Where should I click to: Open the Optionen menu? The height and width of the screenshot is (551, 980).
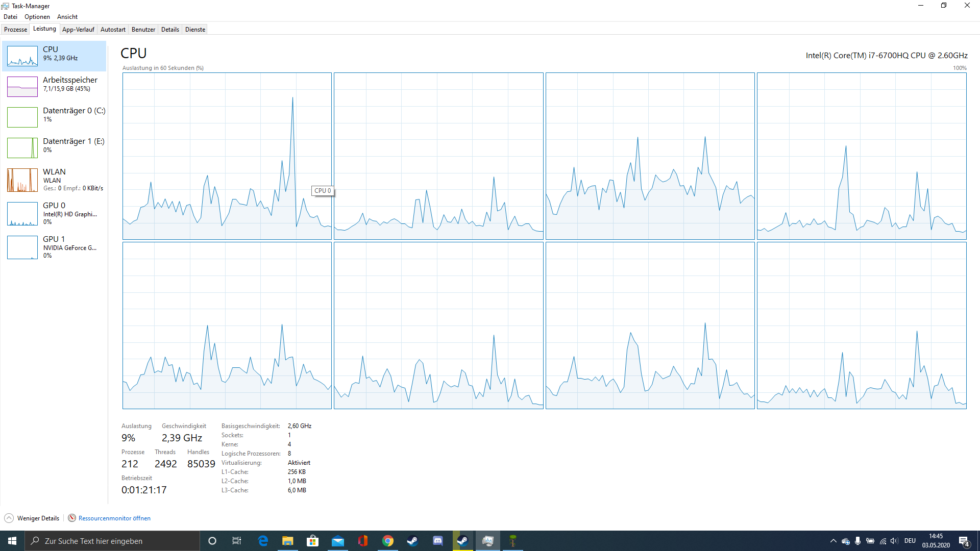click(x=37, y=17)
